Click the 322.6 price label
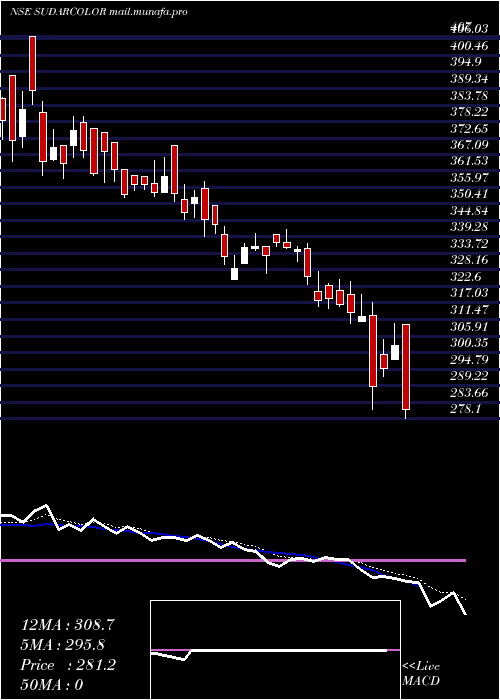 click(x=465, y=276)
